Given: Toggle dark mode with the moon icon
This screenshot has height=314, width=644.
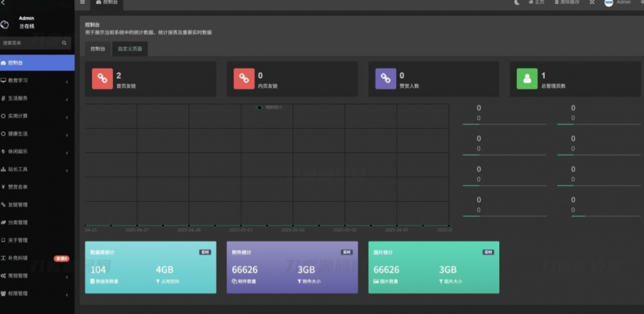Looking at the screenshot, I should pos(517,3).
